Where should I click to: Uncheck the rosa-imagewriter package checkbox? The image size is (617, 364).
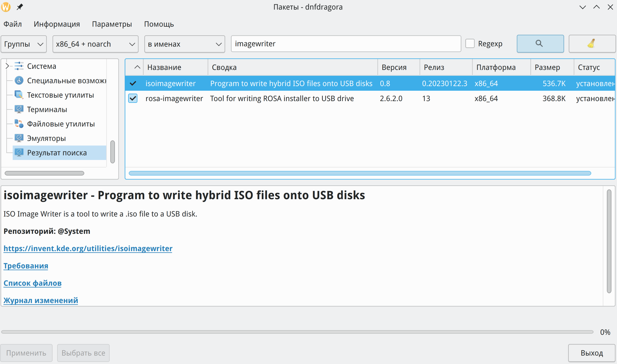[x=133, y=98]
